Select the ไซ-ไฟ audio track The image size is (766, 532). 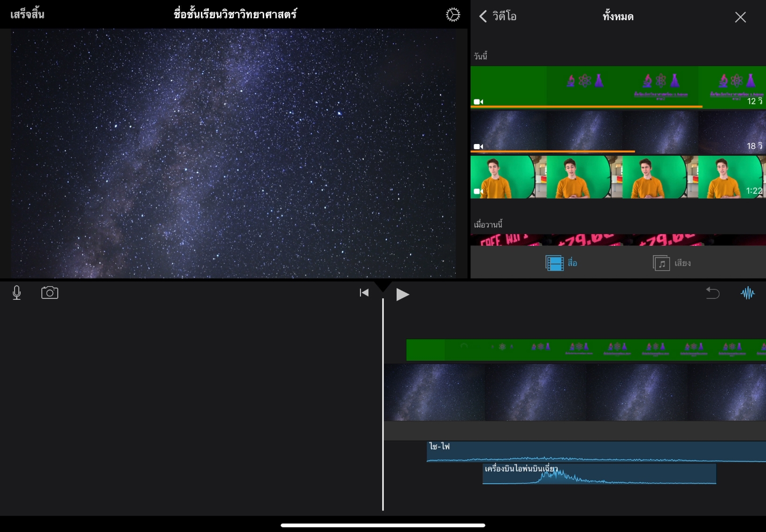595,451
